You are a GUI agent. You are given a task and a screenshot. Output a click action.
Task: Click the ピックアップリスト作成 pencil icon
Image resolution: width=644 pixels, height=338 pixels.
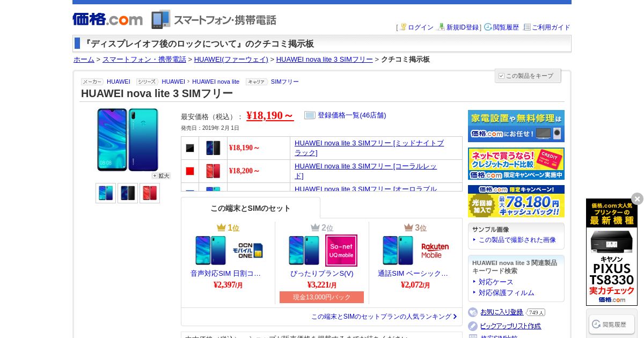[x=473, y=326]
